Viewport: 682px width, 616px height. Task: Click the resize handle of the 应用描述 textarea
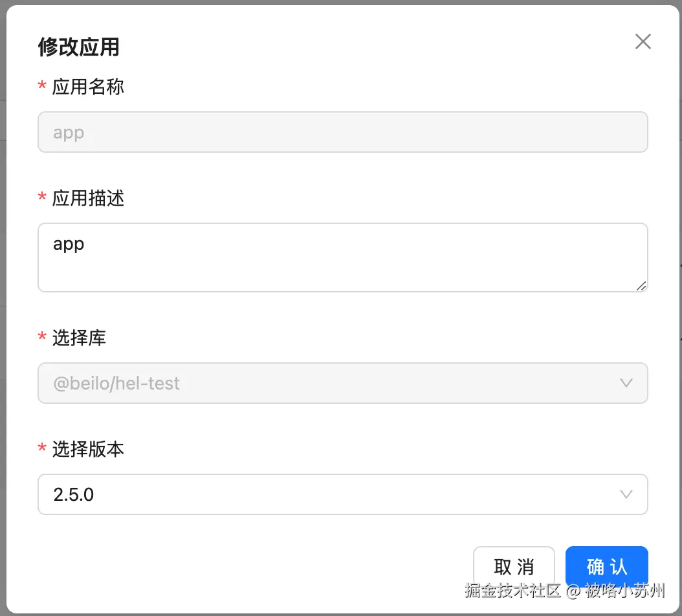click(x=641, y=285)
